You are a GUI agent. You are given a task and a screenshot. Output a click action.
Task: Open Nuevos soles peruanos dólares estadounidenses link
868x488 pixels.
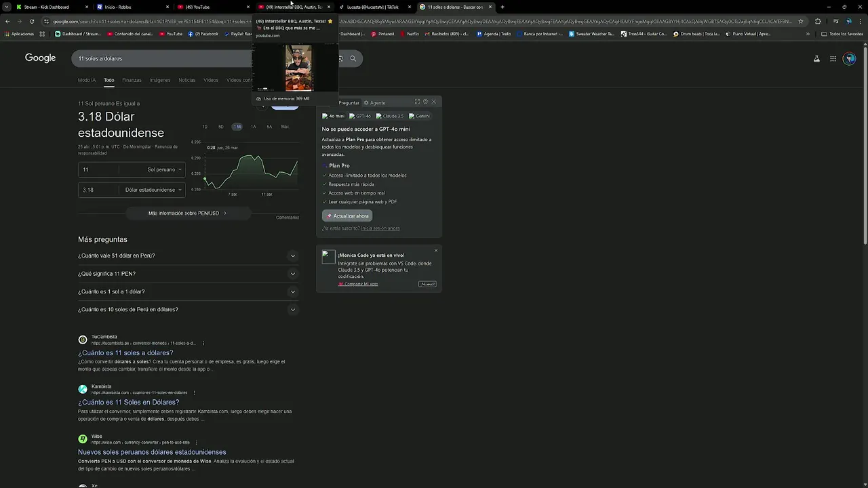pyautogui.click(x=152, y=452)
